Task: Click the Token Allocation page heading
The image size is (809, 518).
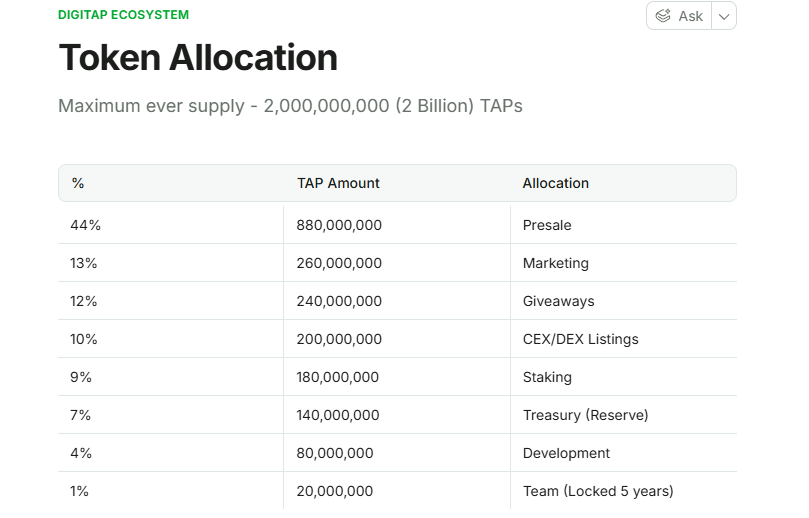Action: point(198,58)
